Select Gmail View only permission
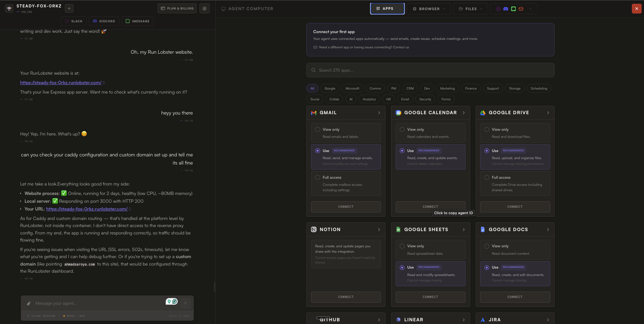Image resolution: width=644 pixels, height=324 pixels. pyautogui.click(x=346, y=133)
